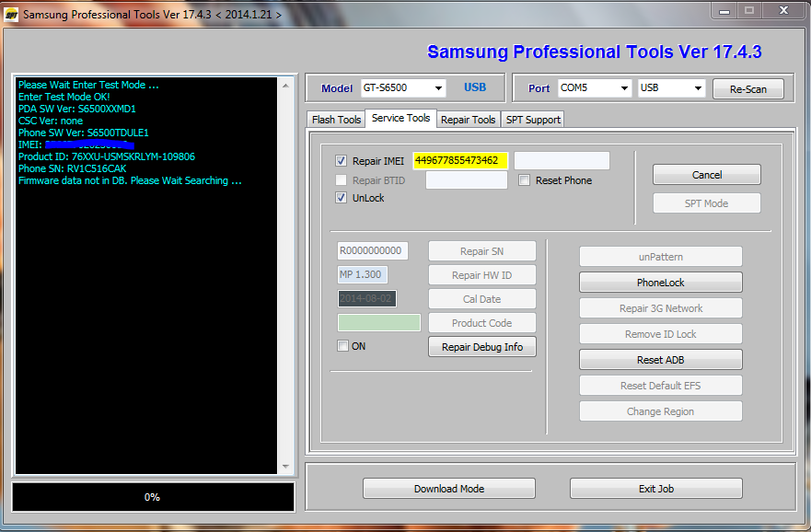This screenshot has width=811, height=532.
Task: Click the log panel scroll down arrow
Action: 285,467
